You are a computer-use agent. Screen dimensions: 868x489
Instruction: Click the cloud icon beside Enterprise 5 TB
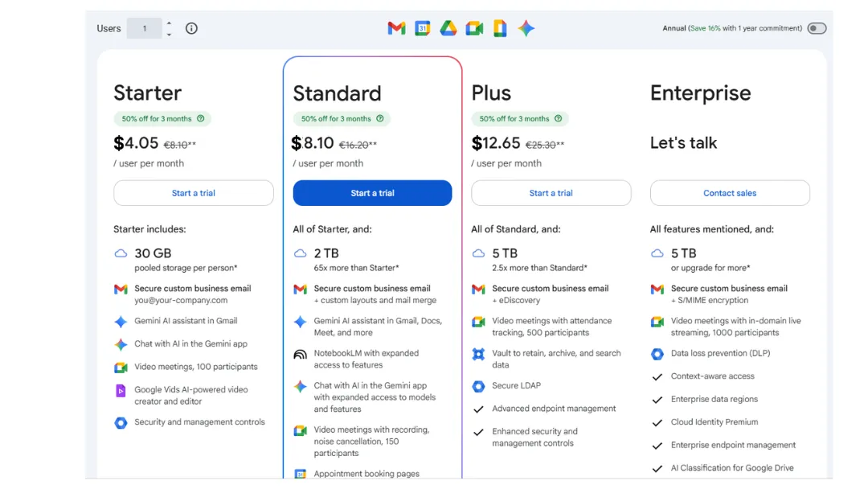click(657, 253)
